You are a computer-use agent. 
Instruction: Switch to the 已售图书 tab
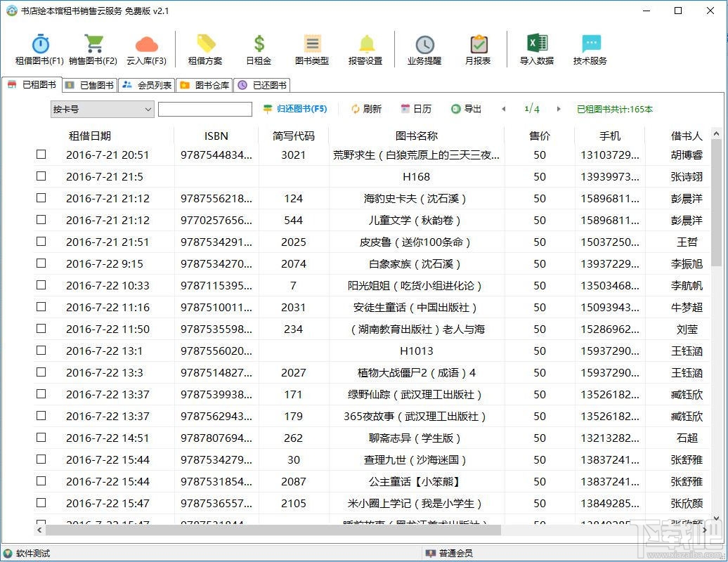(90, 85)
